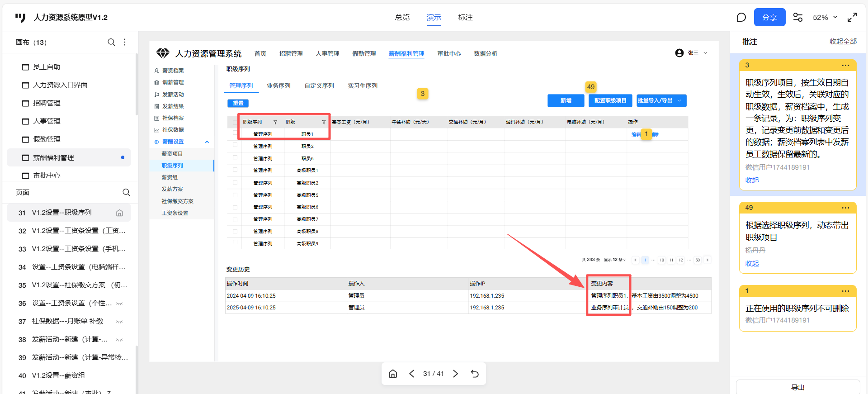
Task: Search pages with the magnifier icon
Action: click(126, 192)
